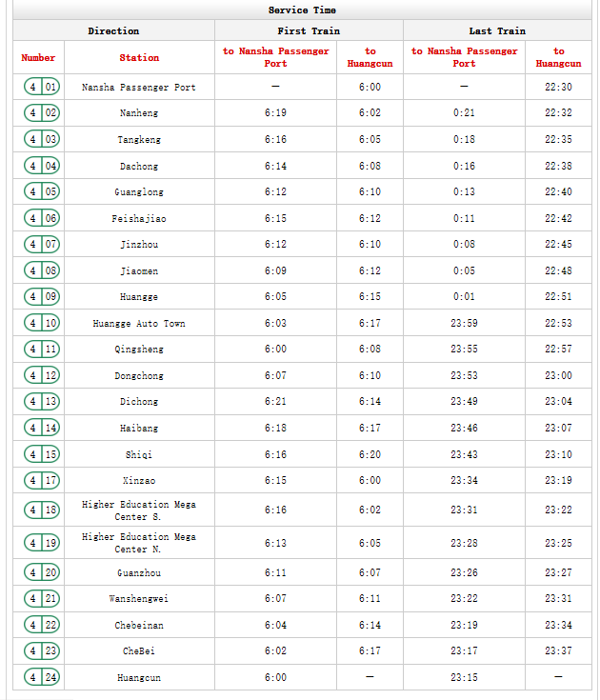Select the Last Train header cell
Image resolution: width=600 pixels, height=700 pixels.
coord(497,30)
